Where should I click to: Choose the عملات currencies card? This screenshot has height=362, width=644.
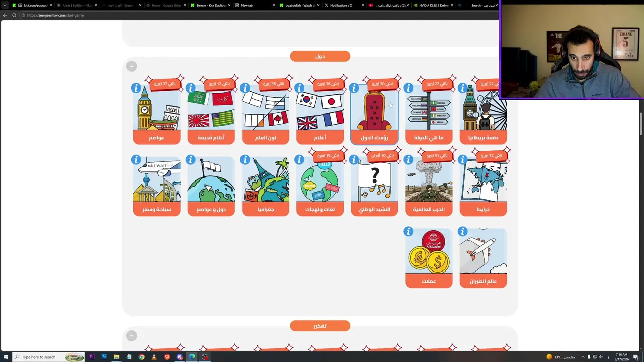[429, 258]
